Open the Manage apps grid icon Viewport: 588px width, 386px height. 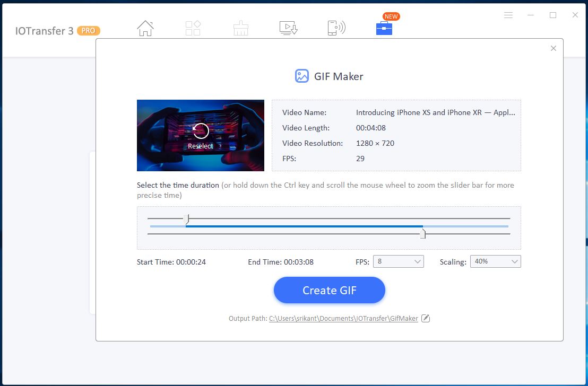pos(193,28)
